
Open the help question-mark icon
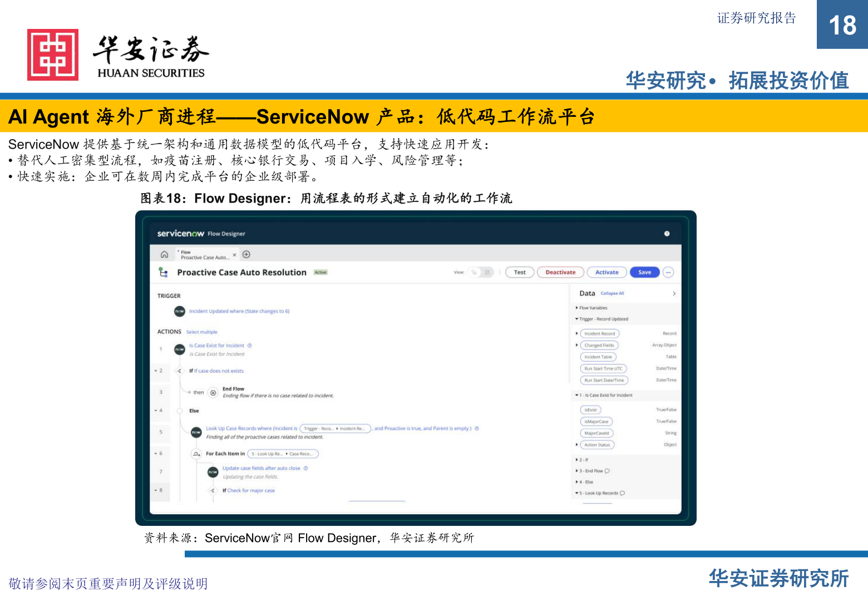pyautogui.click(x=667, y=234)
